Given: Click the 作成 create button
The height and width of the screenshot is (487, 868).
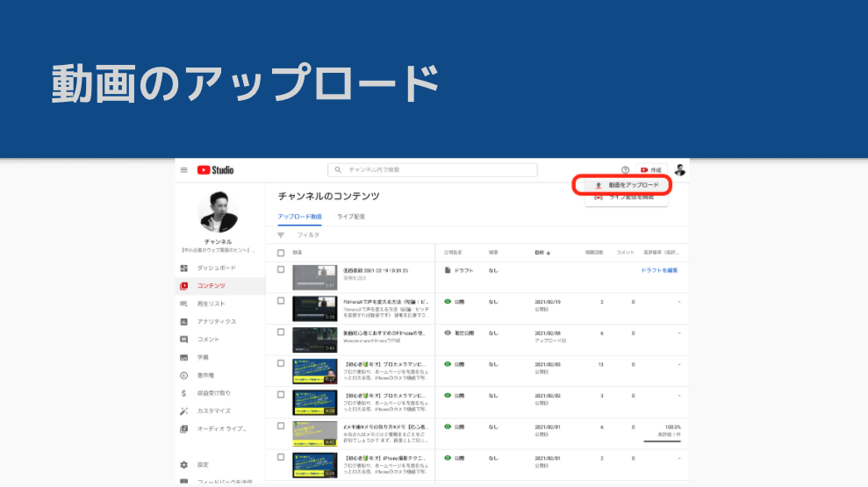Looking at the screenshot, I should coord(651,170).
